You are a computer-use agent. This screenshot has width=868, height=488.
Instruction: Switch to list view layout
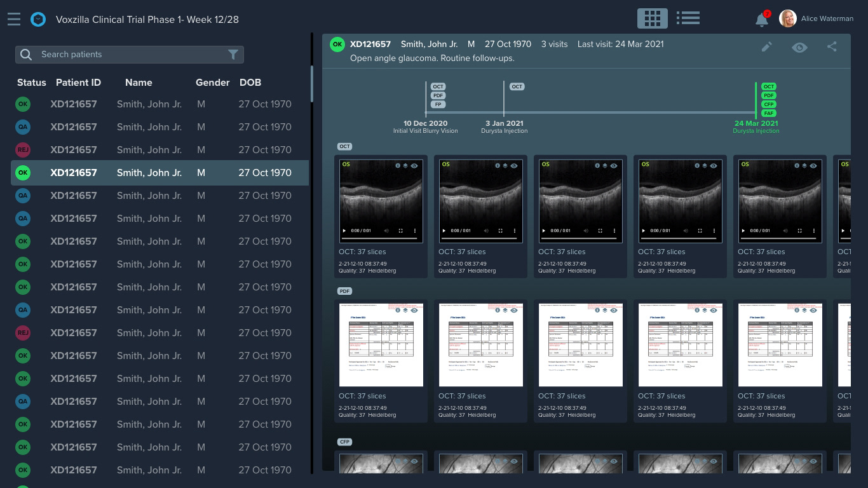[688, 18]
